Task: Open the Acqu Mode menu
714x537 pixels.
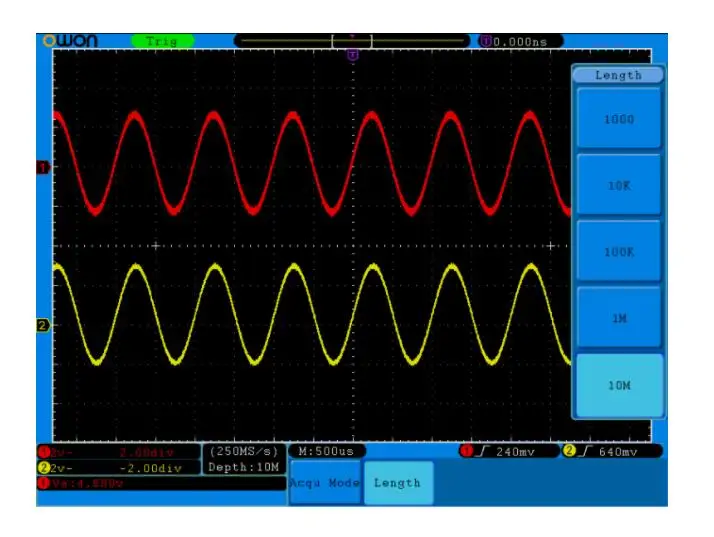Action: 325,482
